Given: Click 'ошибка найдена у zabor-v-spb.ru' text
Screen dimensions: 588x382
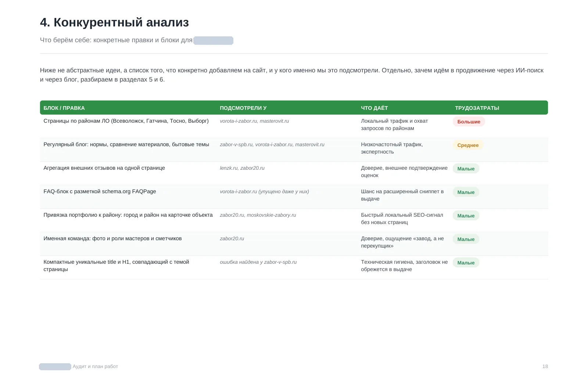Looking at the screenshot, I should [258, 262].
